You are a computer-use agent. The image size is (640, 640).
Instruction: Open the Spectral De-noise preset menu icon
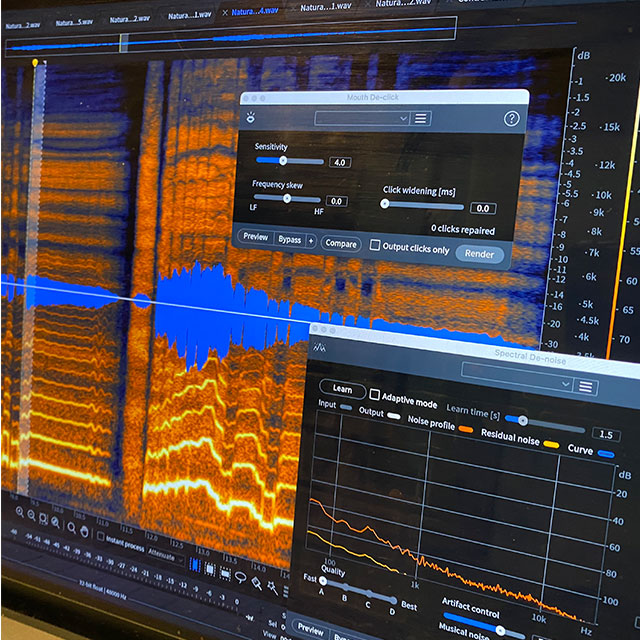[586, 387]
